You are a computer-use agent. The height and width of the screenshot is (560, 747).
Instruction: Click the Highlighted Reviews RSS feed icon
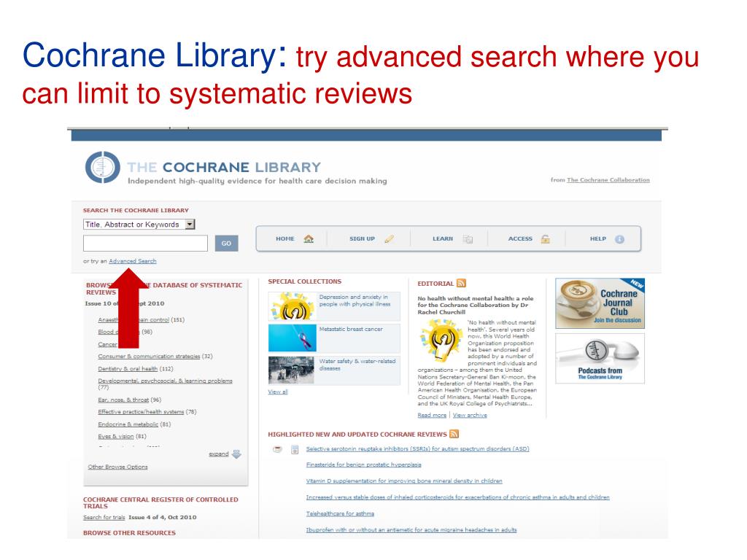pos(454,434)
